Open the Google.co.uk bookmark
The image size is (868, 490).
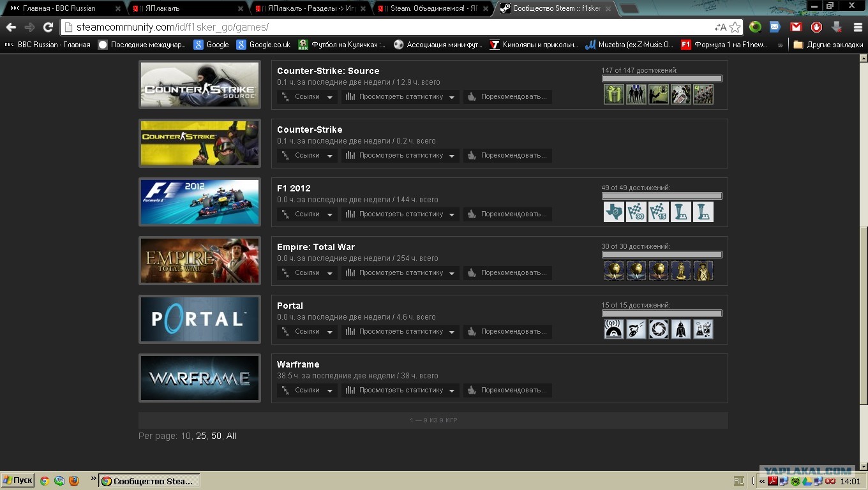click(x=264, y=45)
